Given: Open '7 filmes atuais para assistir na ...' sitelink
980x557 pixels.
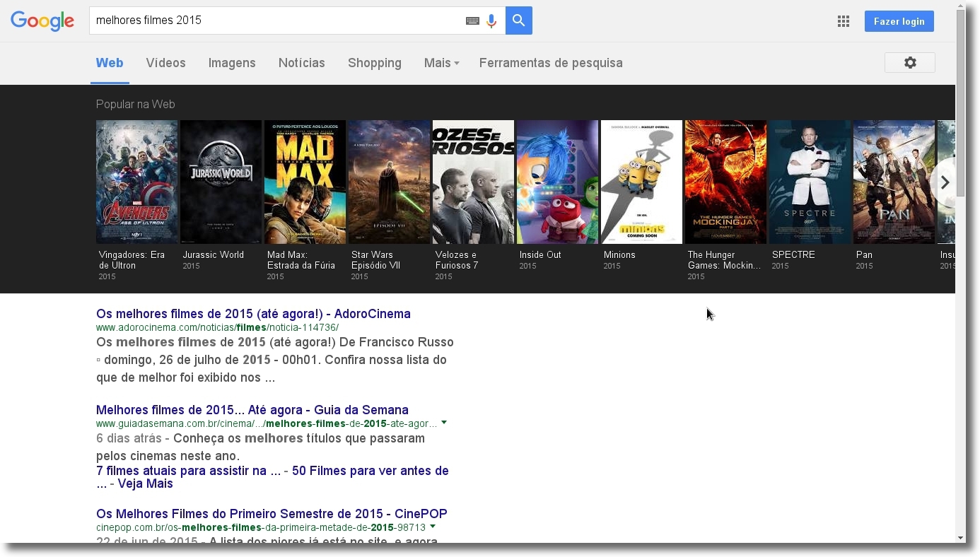Looking at the screenshot, I should [x=188, y=471].
